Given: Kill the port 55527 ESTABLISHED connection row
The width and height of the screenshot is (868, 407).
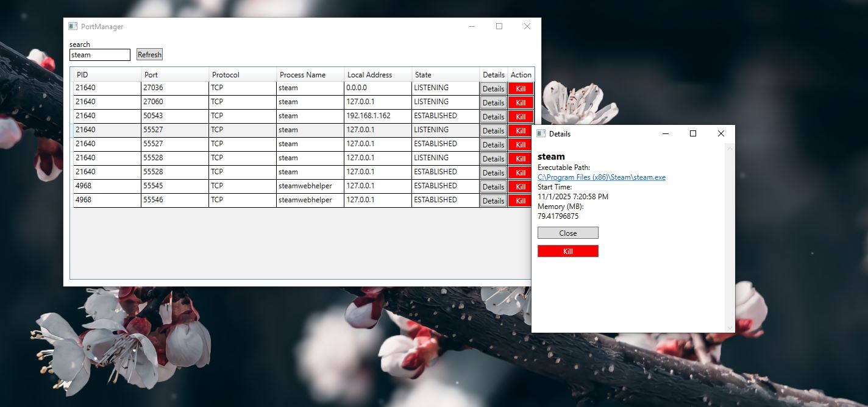Looking at the screenshot, I should 521,144.
